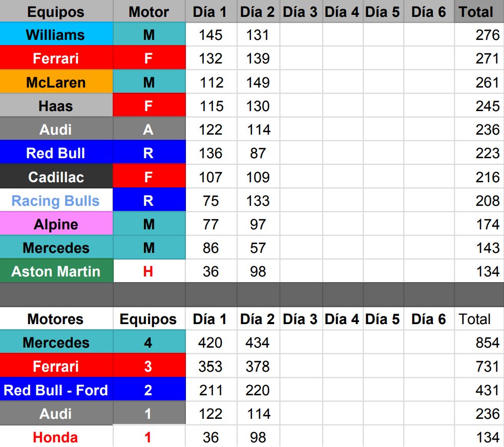Viewport: 504px width, 447px height.
Task: Click the Racing Bulls team name
Action: pyautogui.click(x=56, y=200)
